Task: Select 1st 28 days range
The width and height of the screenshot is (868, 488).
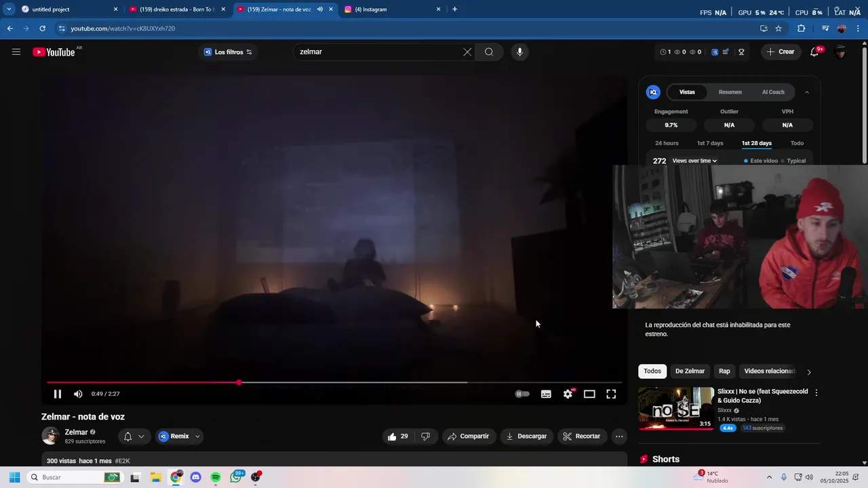Action: [x=757, y=143]
